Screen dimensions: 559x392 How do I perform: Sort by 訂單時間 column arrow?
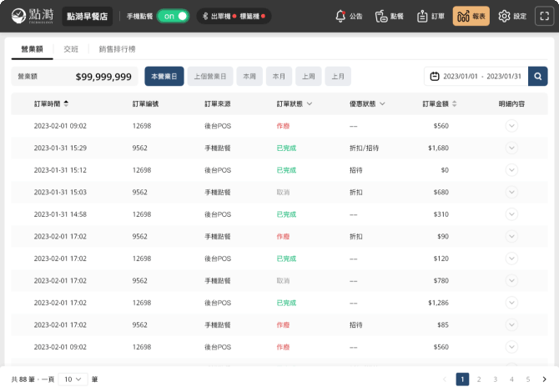coord(67,104)
